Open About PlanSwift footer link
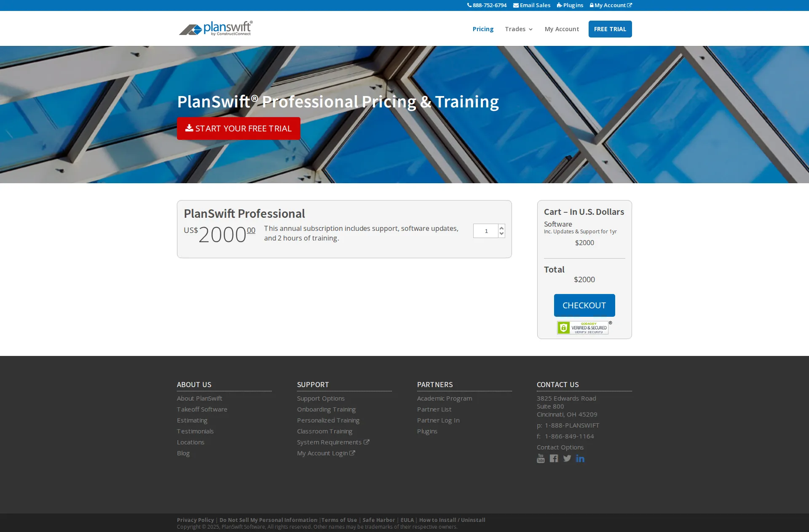809x532 pixels. tap(199, 398)
